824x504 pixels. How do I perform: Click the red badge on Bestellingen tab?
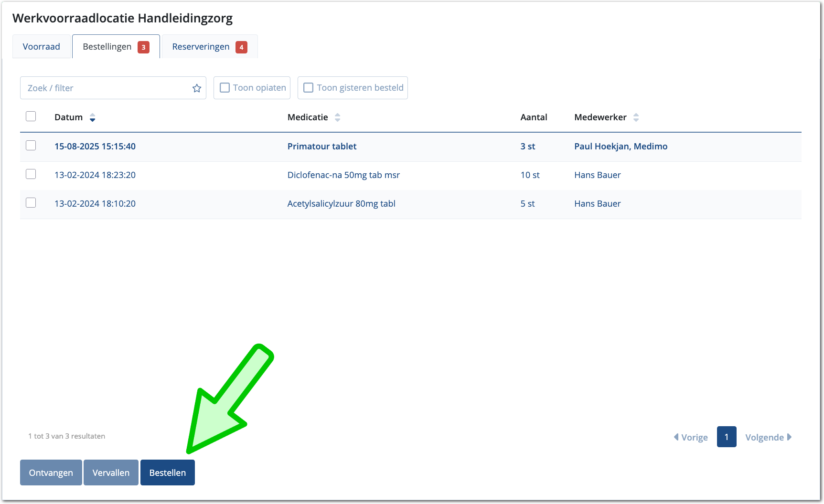coord(143,47)
